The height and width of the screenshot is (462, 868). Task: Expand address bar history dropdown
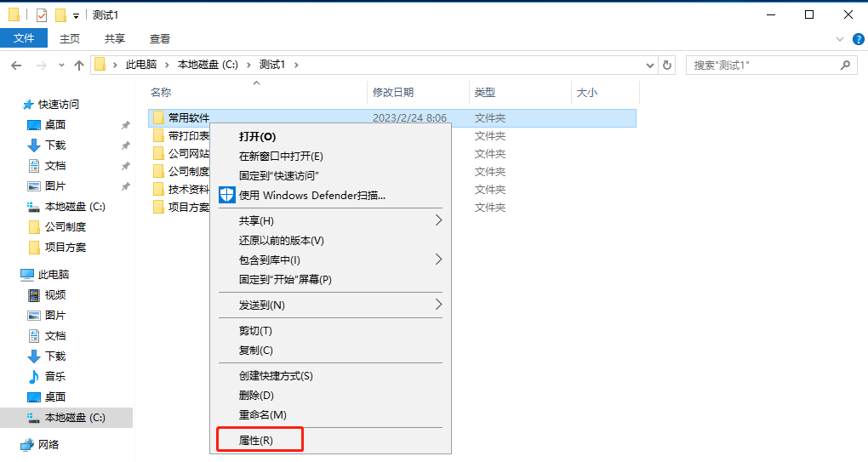point(650,66)
